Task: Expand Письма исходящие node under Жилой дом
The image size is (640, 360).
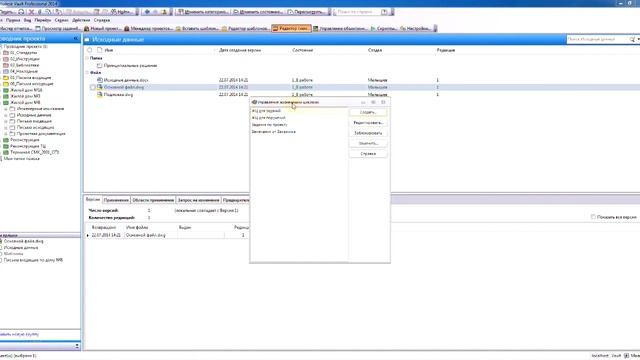Action: (6, 127)
